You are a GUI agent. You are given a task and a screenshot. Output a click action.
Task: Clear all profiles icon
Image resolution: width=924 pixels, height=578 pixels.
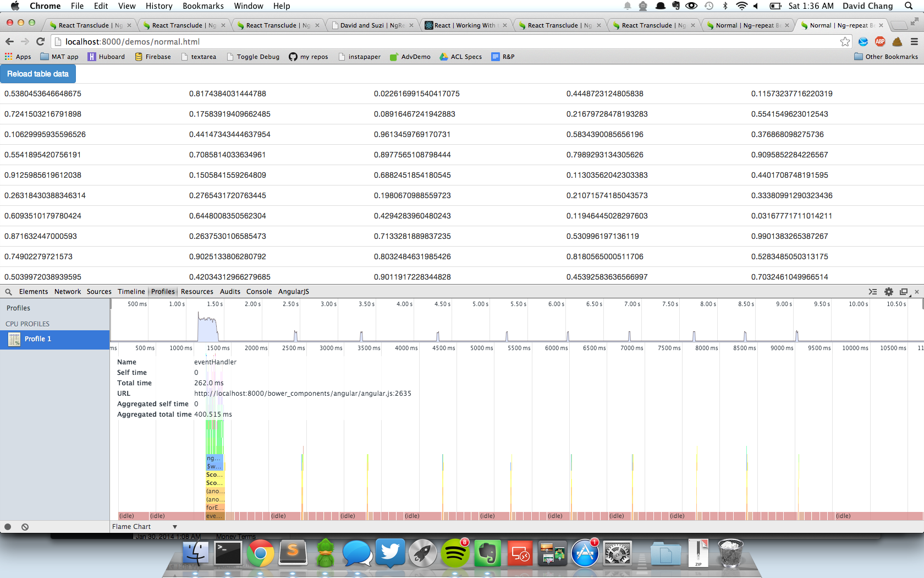(25, 527)
